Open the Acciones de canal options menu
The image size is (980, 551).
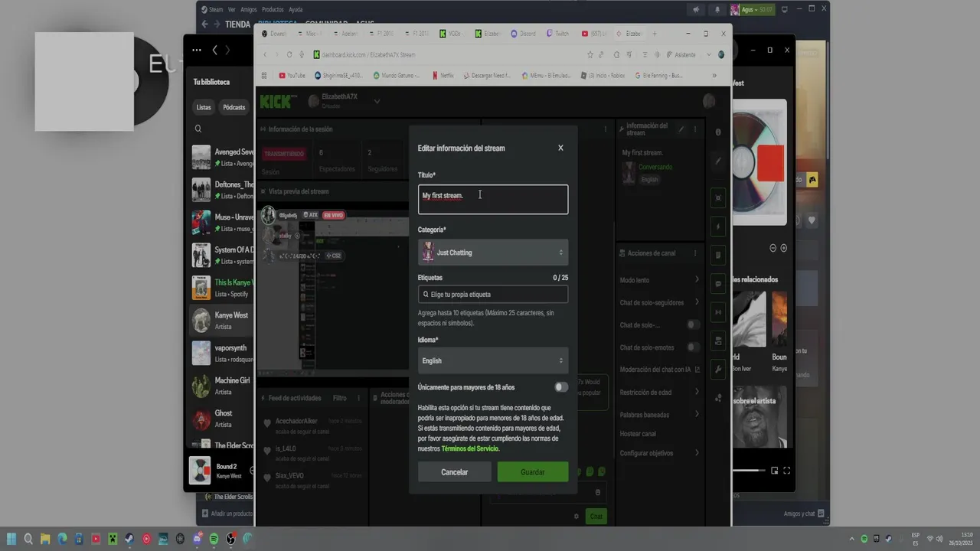(695, 253)
